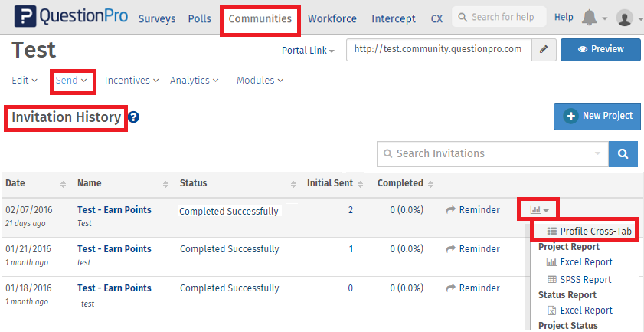Viewport: 644px width, 332px height.
Task: Click the Preview button
Action: [600, 49]
